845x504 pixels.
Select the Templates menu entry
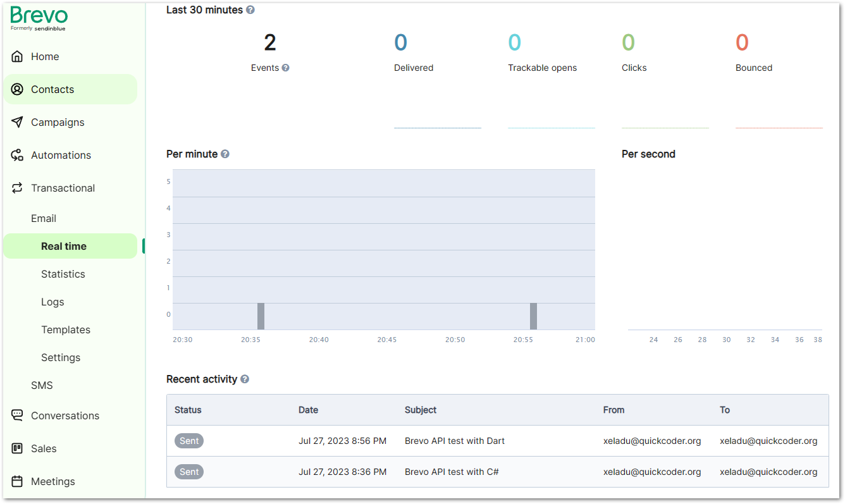[x=66, y=329]
